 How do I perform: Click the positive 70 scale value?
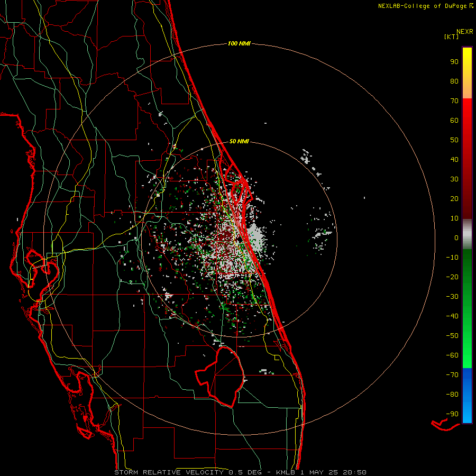[454, 101]
